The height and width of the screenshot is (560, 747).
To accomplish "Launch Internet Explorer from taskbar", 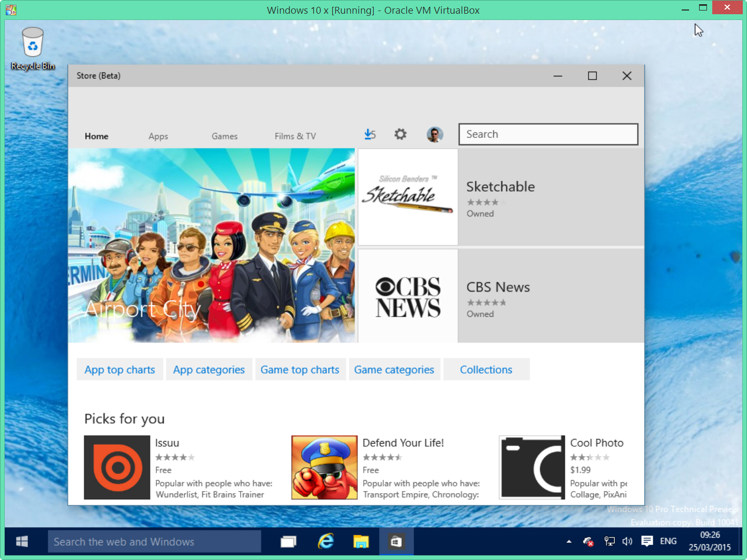I will click(x=326, y=542).
